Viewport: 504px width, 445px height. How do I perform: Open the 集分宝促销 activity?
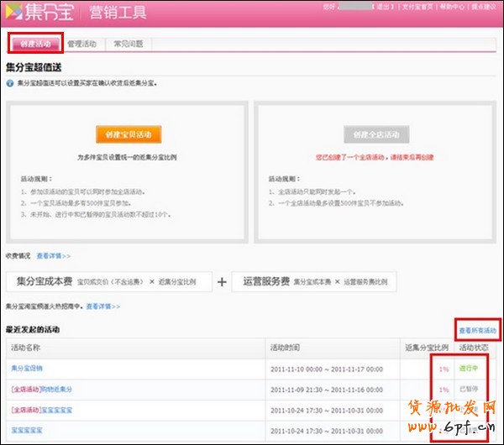[28, 369]
